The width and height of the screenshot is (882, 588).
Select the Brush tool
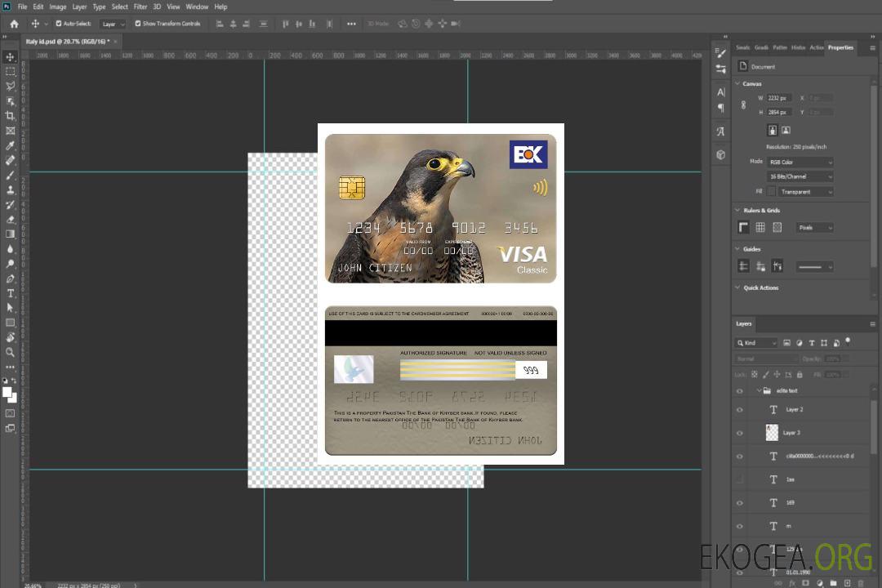point(10,175)
